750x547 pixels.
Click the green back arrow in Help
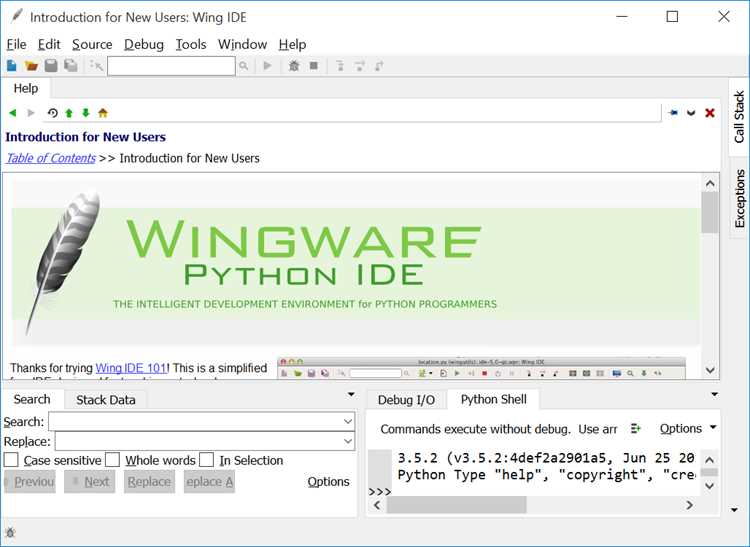click(12, 113)
